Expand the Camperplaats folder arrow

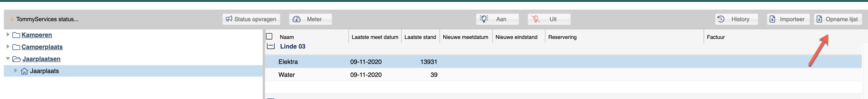(8, 47)
